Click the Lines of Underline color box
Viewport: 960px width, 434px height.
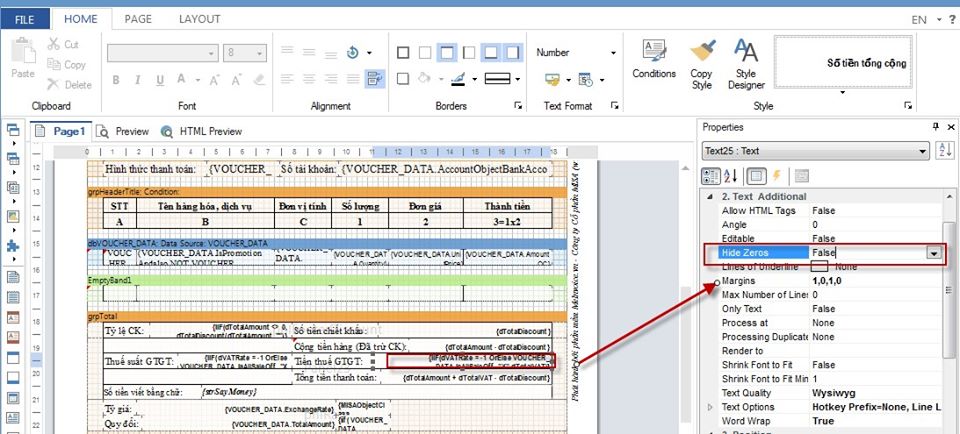819,266
